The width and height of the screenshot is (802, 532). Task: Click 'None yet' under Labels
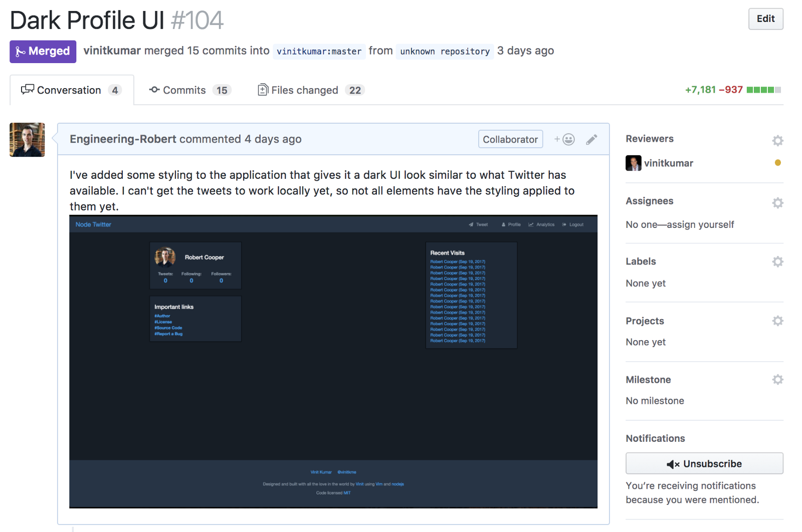click(646, 284)
